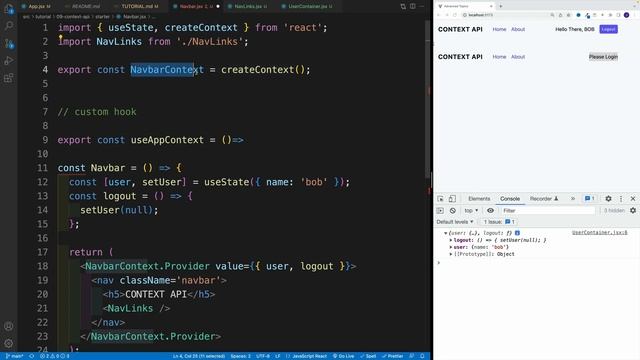Click Home link in the second navbar
This screenshot has height=360, width=640.
pos(499,57)
